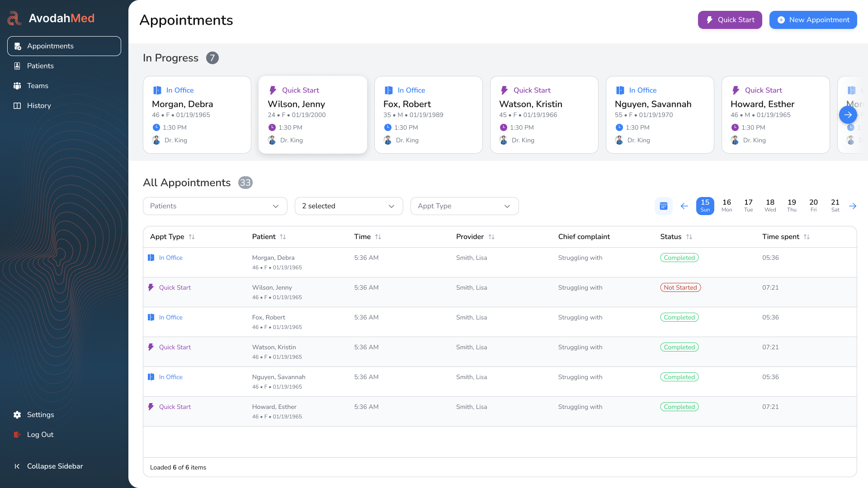Image resolution: width=868 pixels, height=488 pixels.
Task: Click Quick Start link in Watson, Kristin row
Action: (x=175, y=347)
